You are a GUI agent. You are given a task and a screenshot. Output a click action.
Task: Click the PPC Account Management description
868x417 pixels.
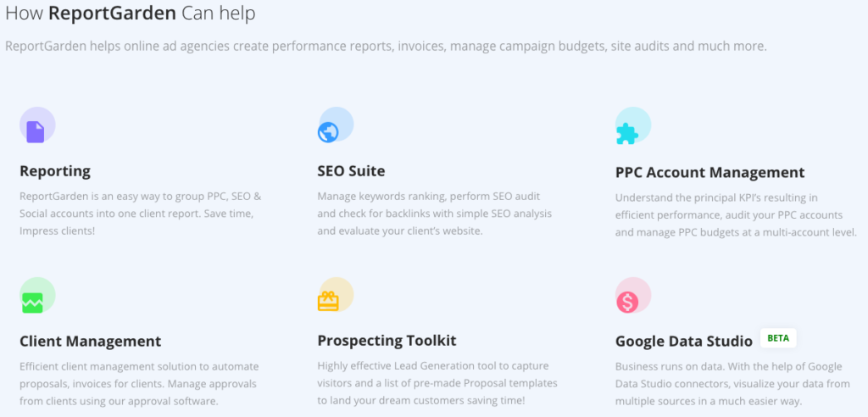[736, 215]
